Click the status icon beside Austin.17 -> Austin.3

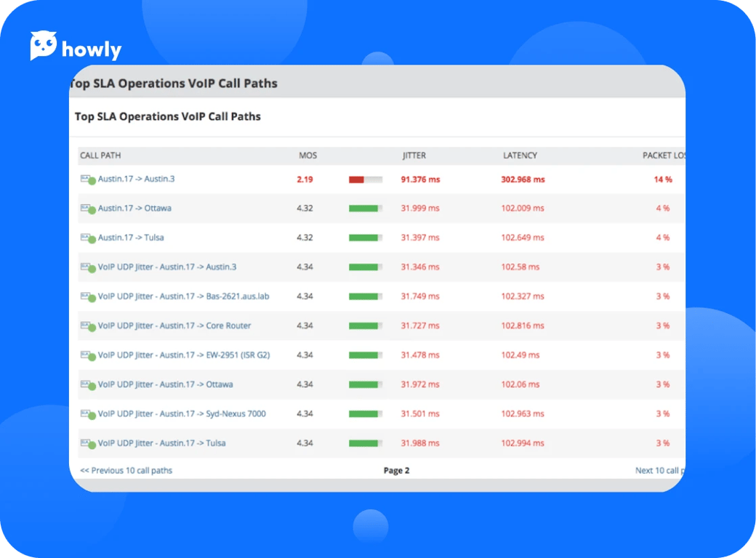point(87,179)
